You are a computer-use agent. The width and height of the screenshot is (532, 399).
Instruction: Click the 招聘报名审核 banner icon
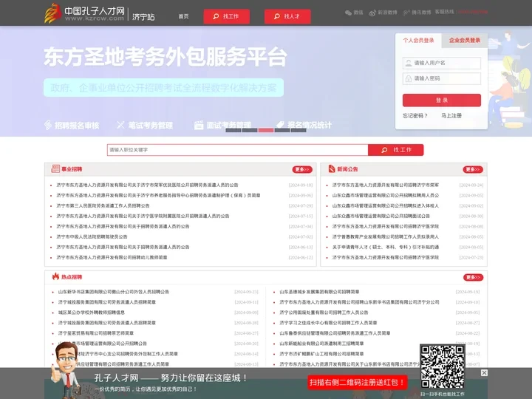pyautogui.click(x=48, y=125)
